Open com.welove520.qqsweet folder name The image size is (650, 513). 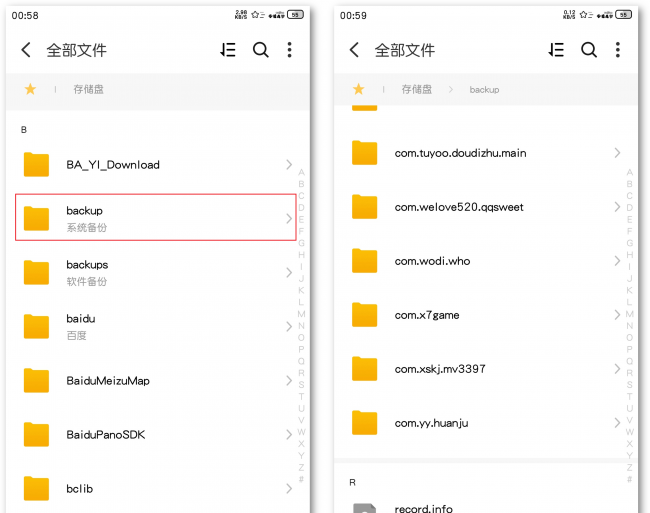[459, 207]
